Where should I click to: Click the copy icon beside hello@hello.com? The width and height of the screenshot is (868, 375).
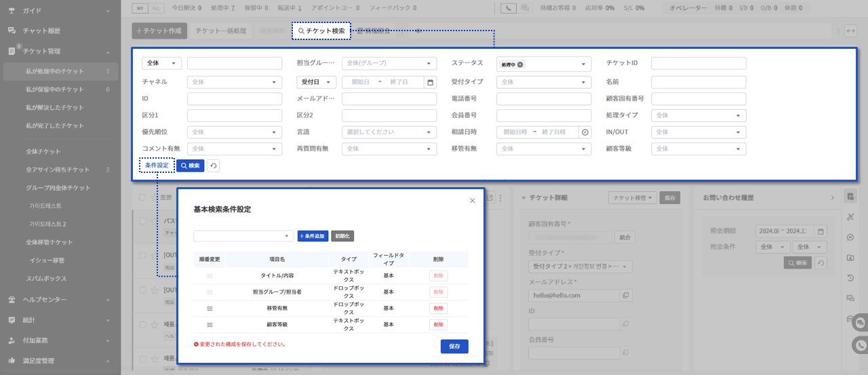(626, 296)
